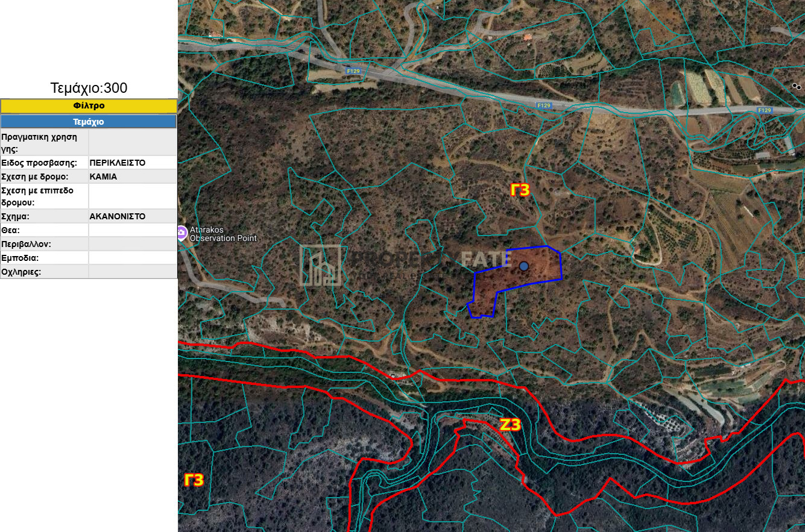Click the Γ3 zone label at bottom-left
The height and width of the screenshot is (532, 805).
click(194, 480)
